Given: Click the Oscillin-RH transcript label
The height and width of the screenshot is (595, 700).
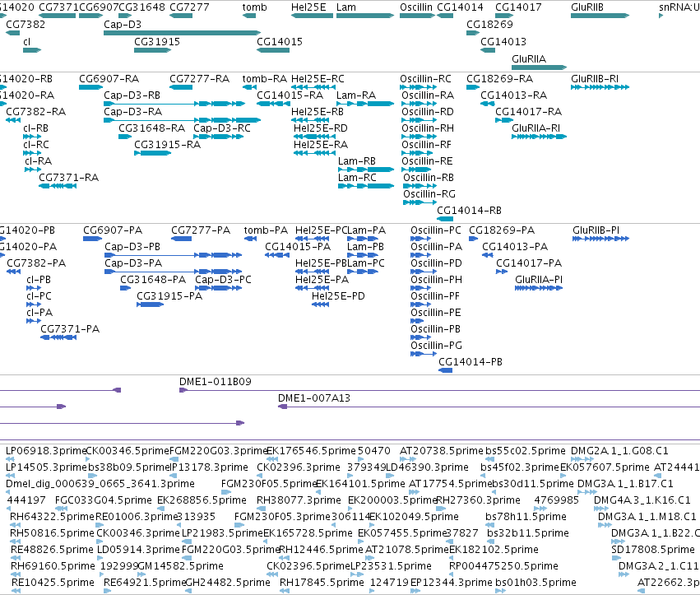Looking at the screenshot, I should pos(428,128).
